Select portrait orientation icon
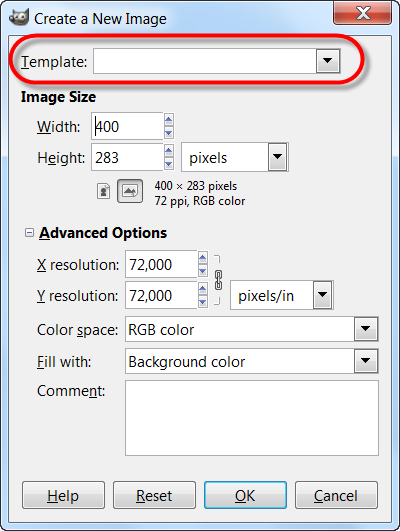The height and width of the screenshot is (531, 400). click(104, 191)
